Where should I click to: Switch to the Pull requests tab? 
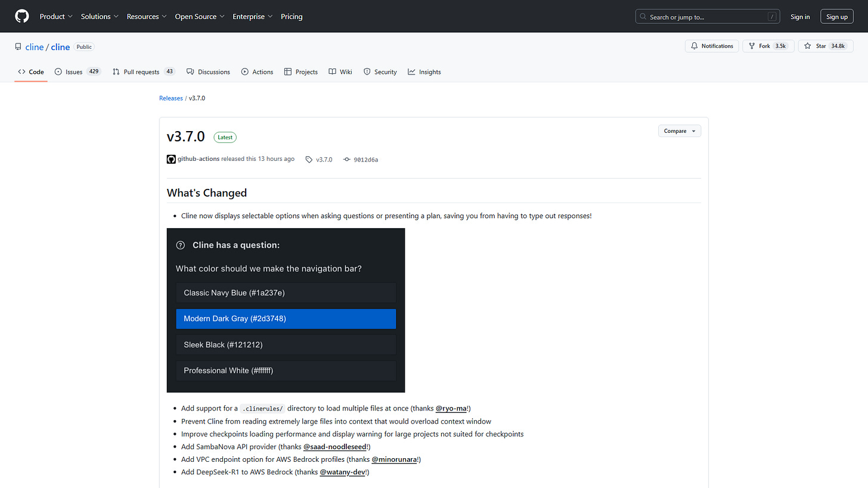pyautogui.click(x=143, y=72)
